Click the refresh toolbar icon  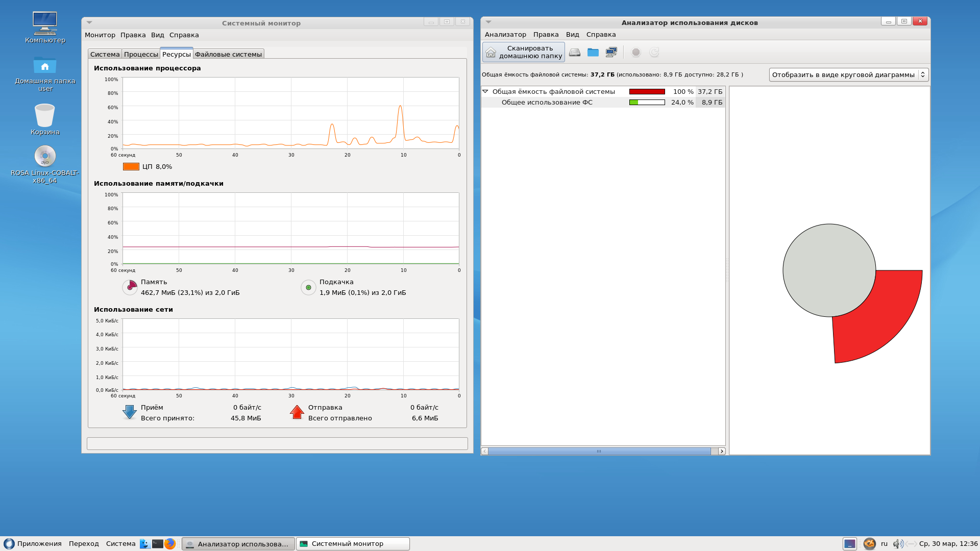[654, 52]
